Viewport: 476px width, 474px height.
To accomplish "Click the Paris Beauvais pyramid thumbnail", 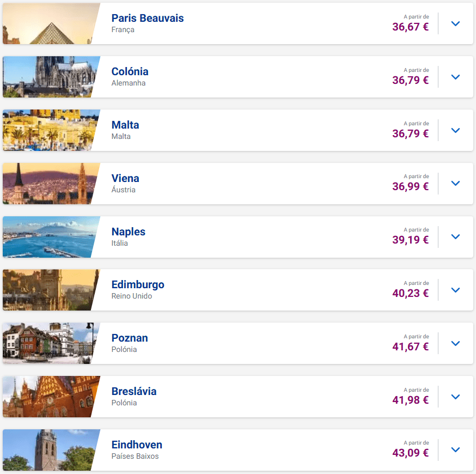I will [49, 23].
